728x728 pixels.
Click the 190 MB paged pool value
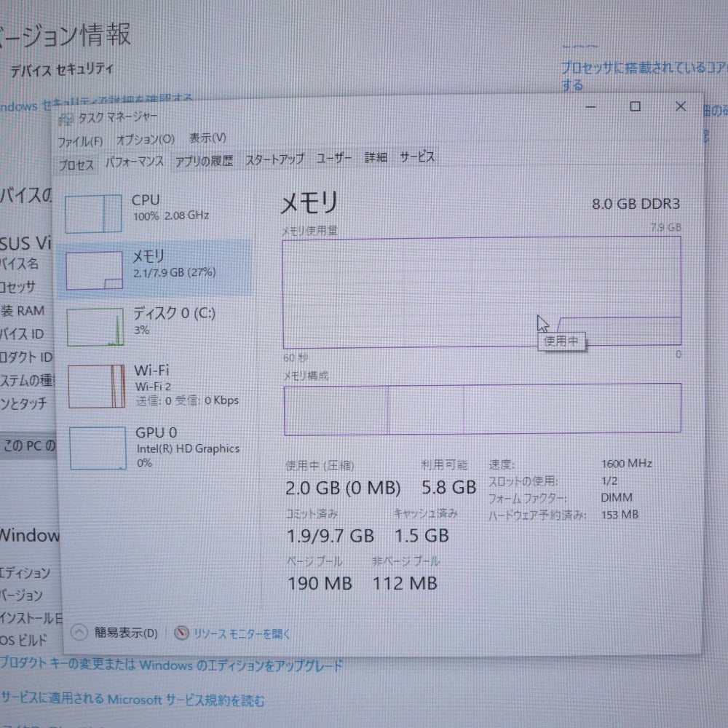320,583
